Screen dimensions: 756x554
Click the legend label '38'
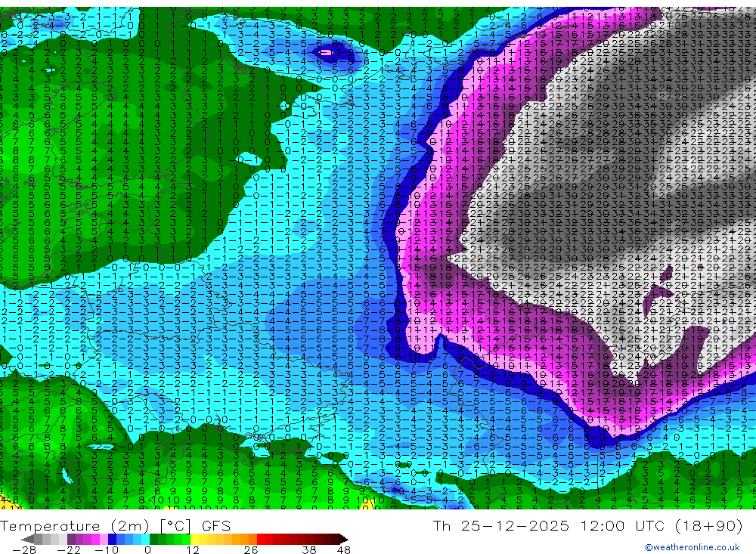tap(309, 550)
